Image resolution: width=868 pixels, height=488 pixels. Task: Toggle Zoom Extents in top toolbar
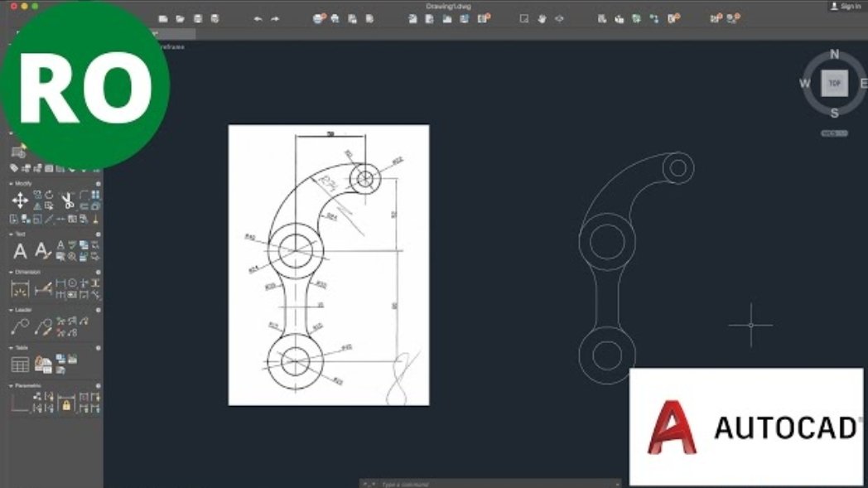click(x=525, y=18)
